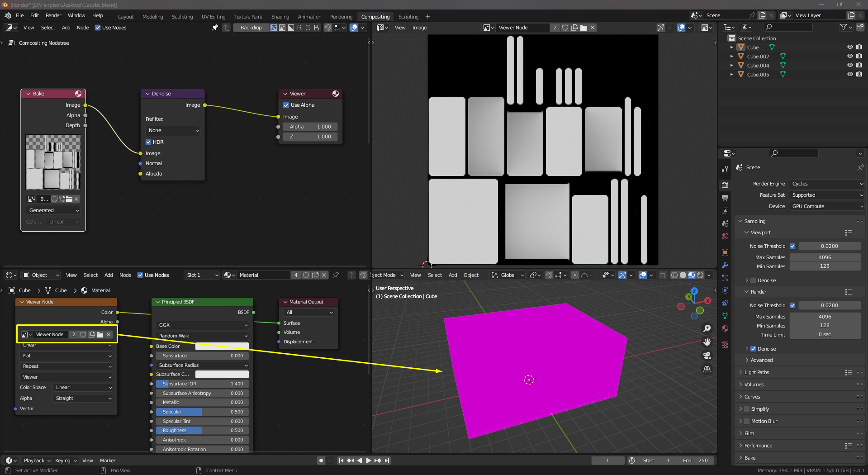Open the Render menu in top bar
Screen dimensions: 868x475
point(53,15)
